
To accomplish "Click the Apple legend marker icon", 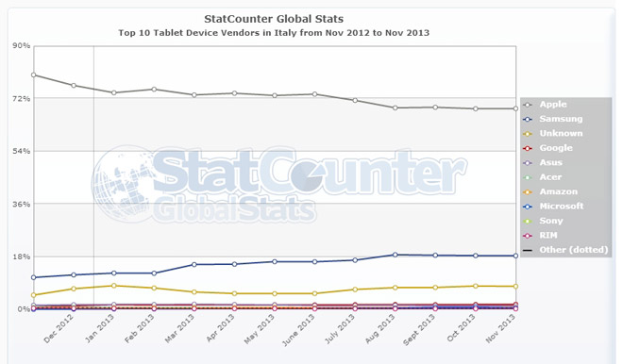I will (x=528, y=105).
